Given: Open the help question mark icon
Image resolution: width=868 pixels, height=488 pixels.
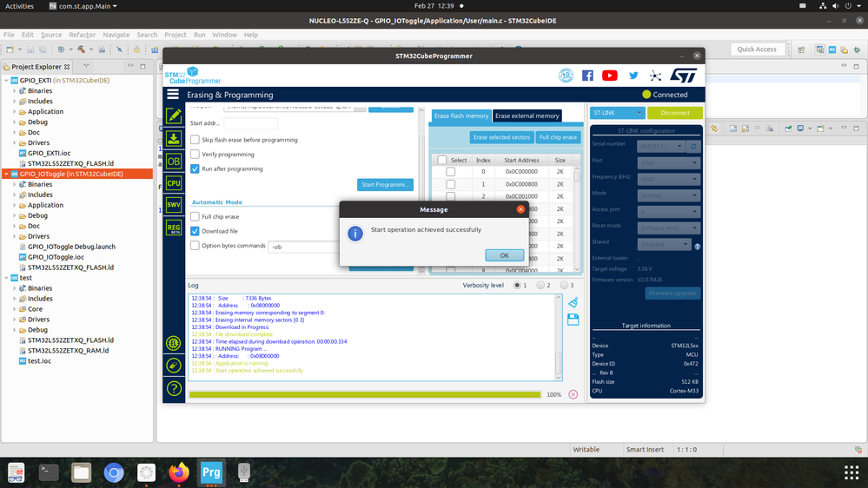Looking at the screenshot, I should pos(174,388).
